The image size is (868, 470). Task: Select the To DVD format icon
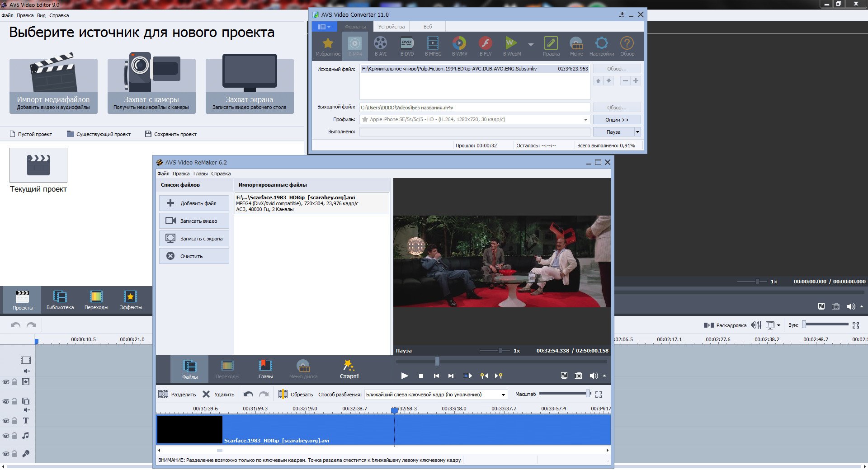407,44
